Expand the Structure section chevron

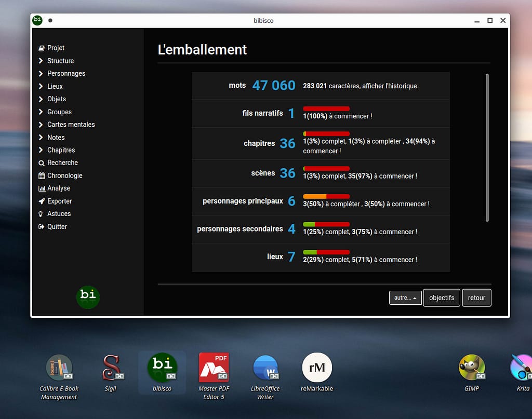(x=41, y=61)
